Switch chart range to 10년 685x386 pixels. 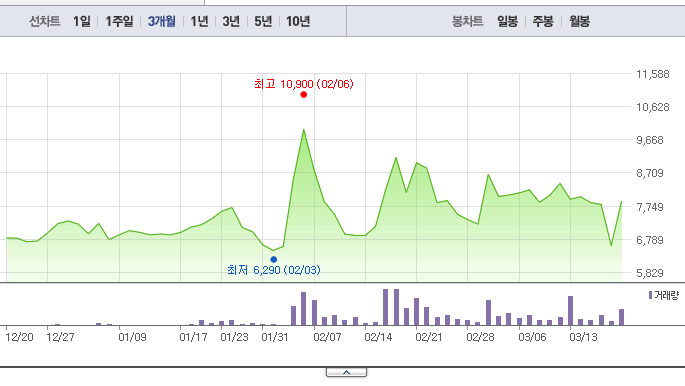(x=298, y=21)
